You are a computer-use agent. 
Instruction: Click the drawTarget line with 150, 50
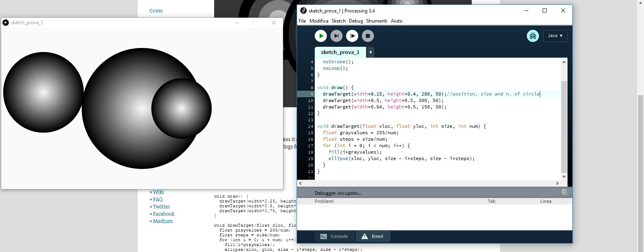[x=384, y=107]
